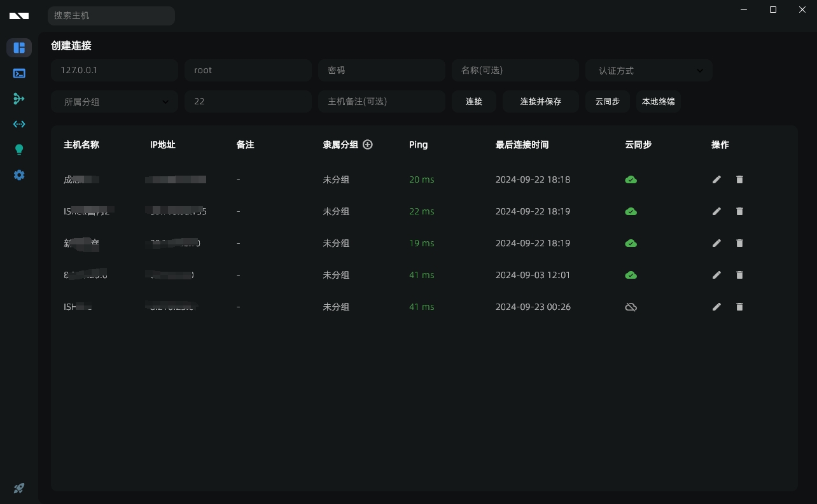Click the 主机备注(可选) field
This screenshot has width=817, height=504.
(382, 102)
